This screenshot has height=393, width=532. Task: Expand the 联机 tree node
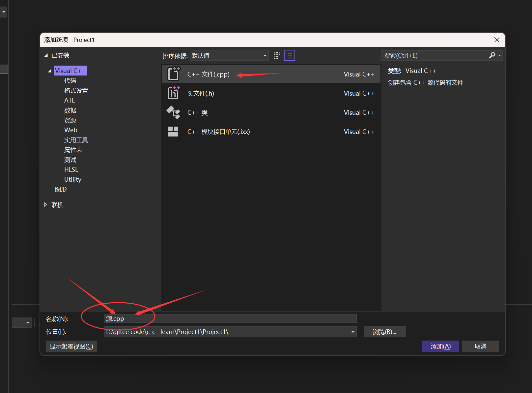click(45, 205)
